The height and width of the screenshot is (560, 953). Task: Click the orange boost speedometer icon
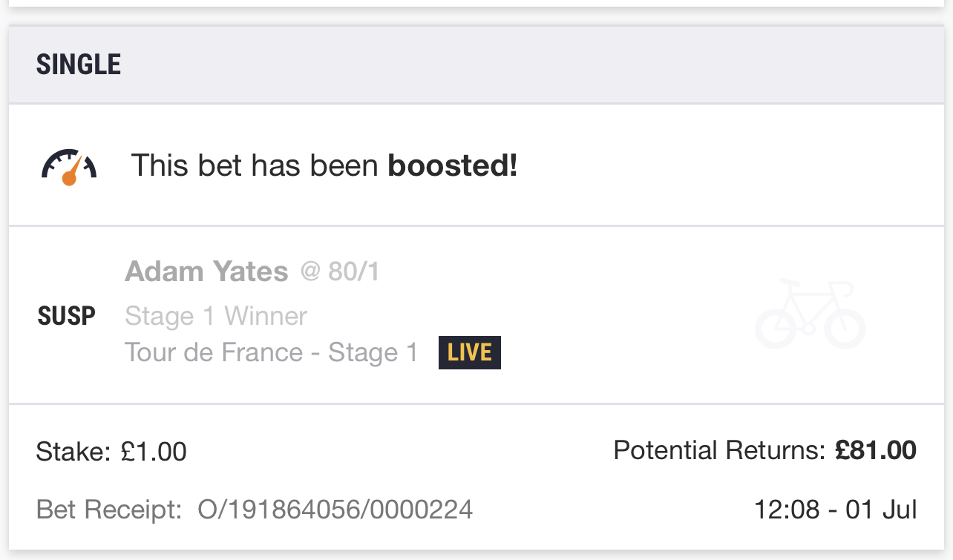coord(69,167)
